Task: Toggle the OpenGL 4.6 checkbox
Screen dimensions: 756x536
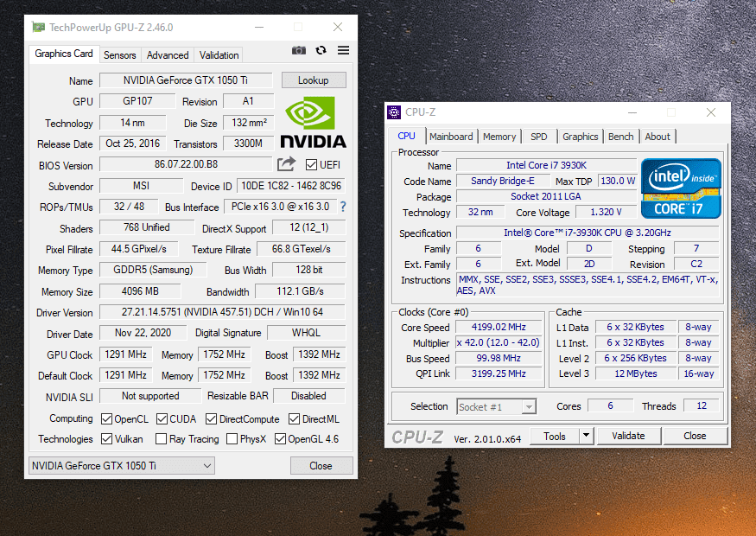Action: [280, 438]
